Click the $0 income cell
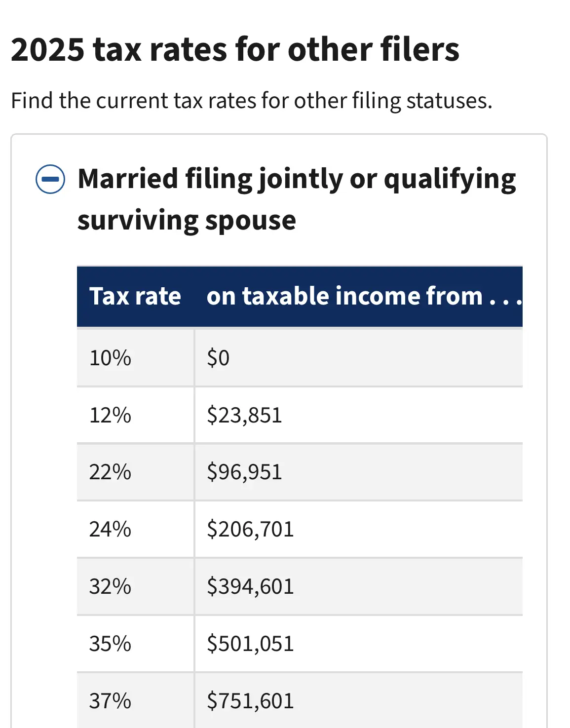Screen dimensions: 570x728 click(x=359, y=357)
